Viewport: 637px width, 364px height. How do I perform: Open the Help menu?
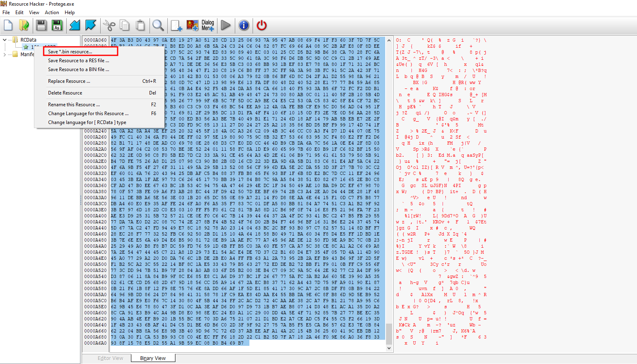[70, 13]
